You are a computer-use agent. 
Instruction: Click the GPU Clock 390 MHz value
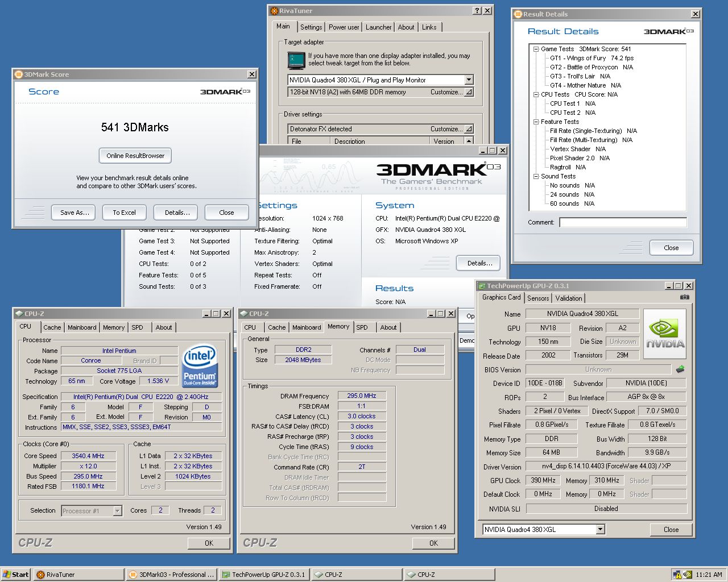coord(543,480)
